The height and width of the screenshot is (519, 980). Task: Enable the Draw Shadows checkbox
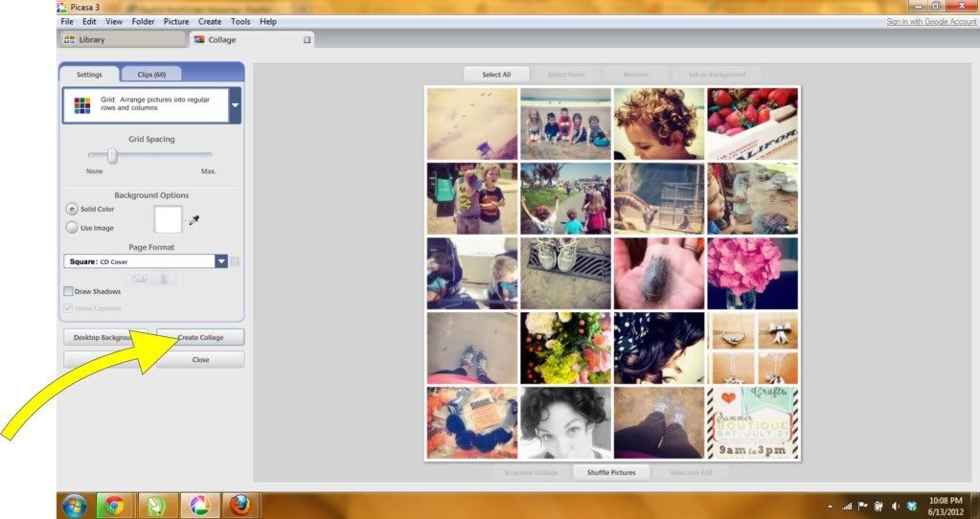(x=68, y=291)
